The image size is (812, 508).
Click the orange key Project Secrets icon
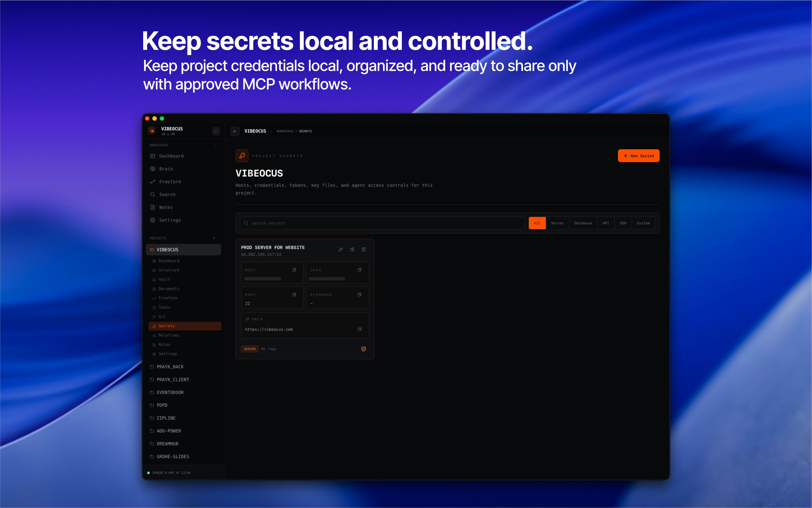point(242,155)
